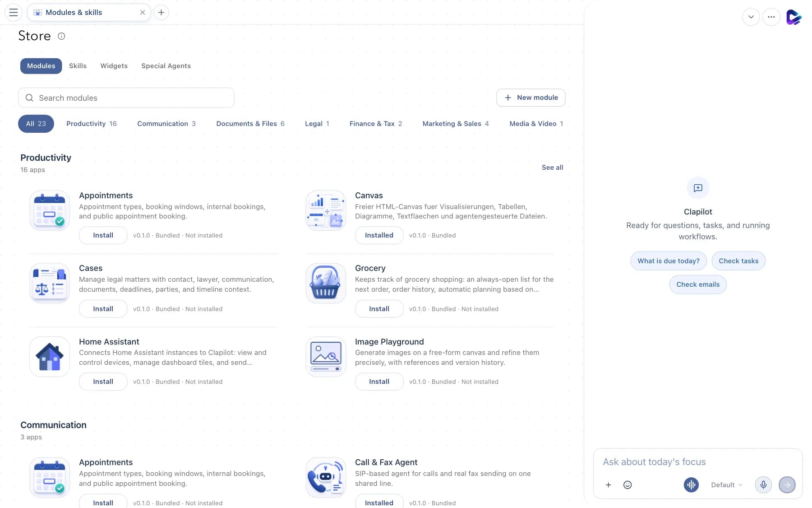812x508 pixels.
Task: Click the Check tasks suggestion
Action: pyautogui.click(x=738, y=261)
